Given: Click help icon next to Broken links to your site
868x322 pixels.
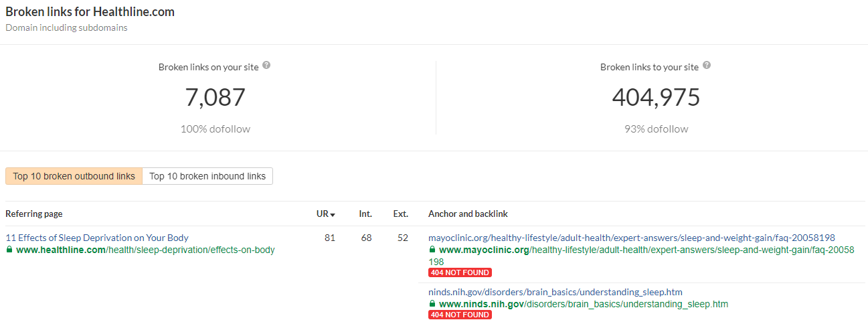Looking at the screenshot, I should coord(707,66).
